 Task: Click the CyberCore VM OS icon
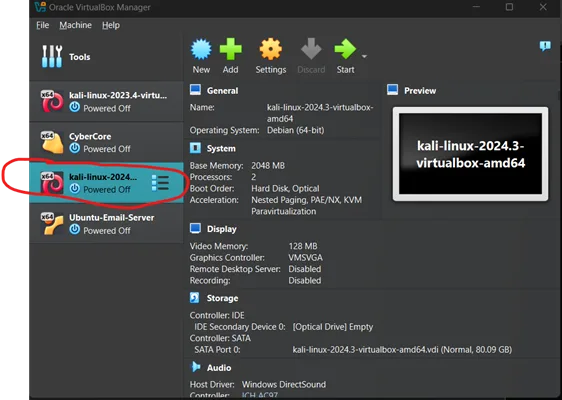52,142
